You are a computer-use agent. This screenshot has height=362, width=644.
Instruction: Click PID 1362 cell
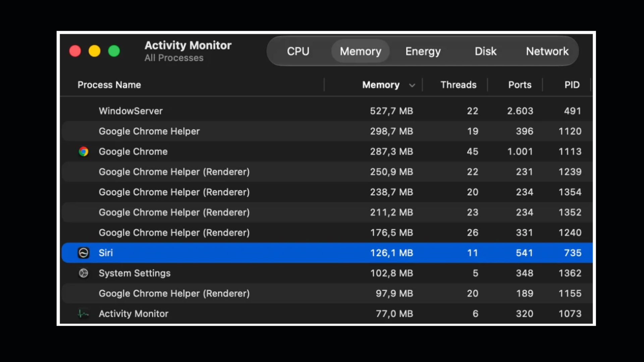pyautogui.click(x=570, y=273)
